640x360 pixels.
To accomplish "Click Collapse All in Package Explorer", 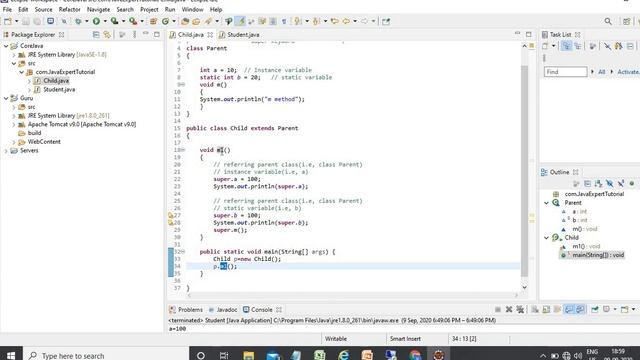I will click(96, 35).
